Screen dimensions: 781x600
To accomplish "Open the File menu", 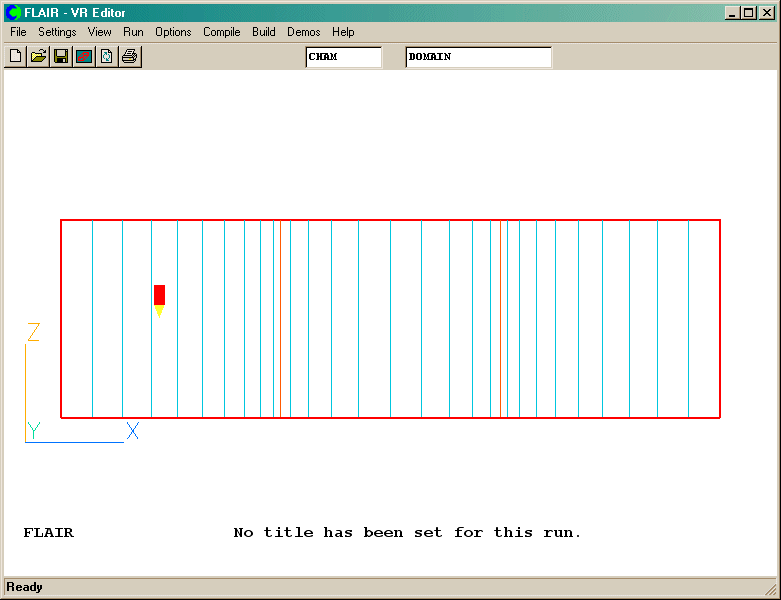I will click(18, 32).
